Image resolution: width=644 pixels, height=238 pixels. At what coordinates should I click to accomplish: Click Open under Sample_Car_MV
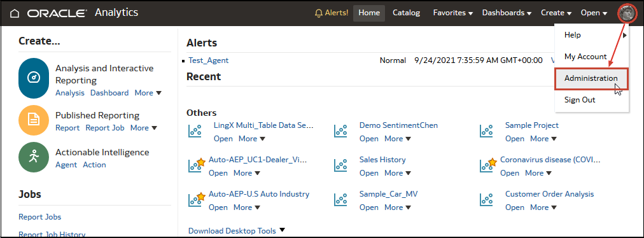coord(369,207)
